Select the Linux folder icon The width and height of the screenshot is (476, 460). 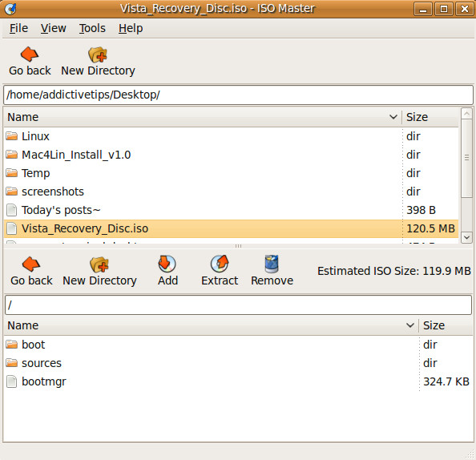(x=11, y=136)
